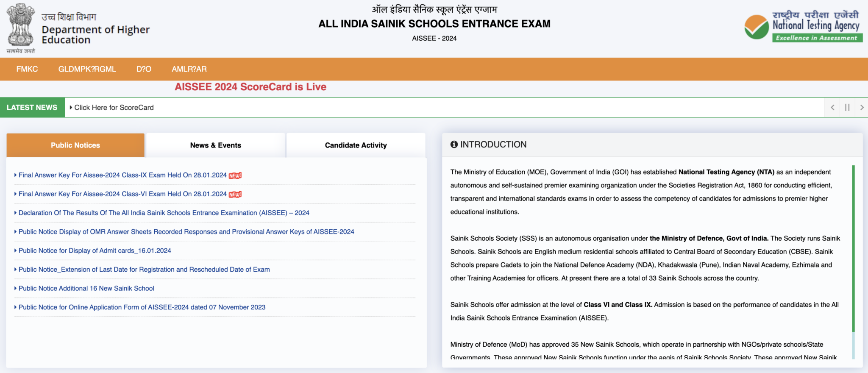The height and width of the screenshot is (373, 868).
Task: Click the Introduction info icon
Action: point(454,145)
